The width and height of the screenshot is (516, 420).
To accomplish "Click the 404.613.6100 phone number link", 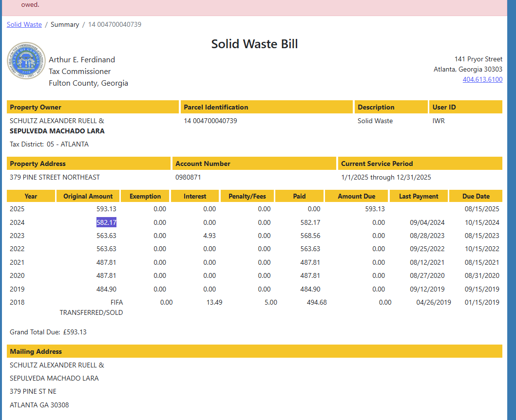I will pos(482,79).
